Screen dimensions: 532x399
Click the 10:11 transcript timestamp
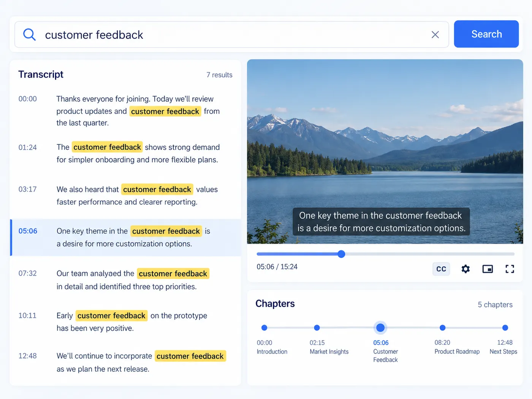pyautogui.click(x=27, y=315)
